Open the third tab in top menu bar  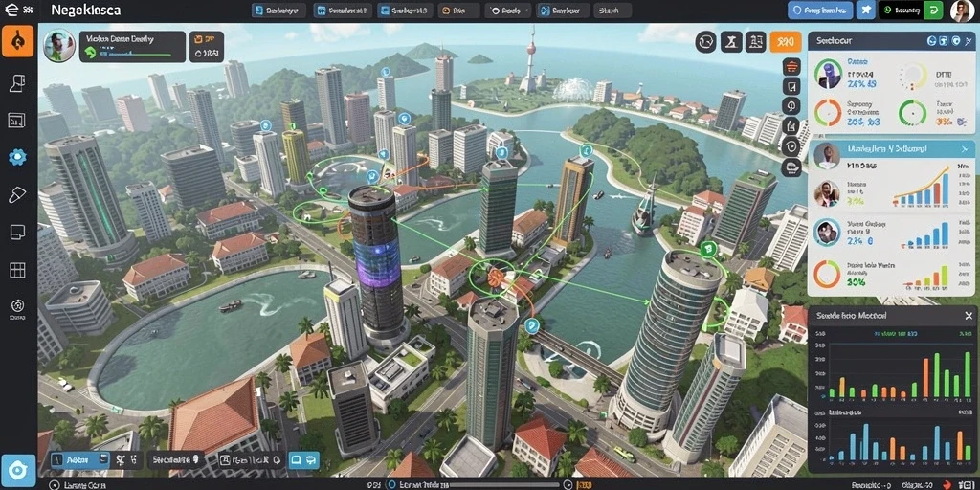pos(403,11)
